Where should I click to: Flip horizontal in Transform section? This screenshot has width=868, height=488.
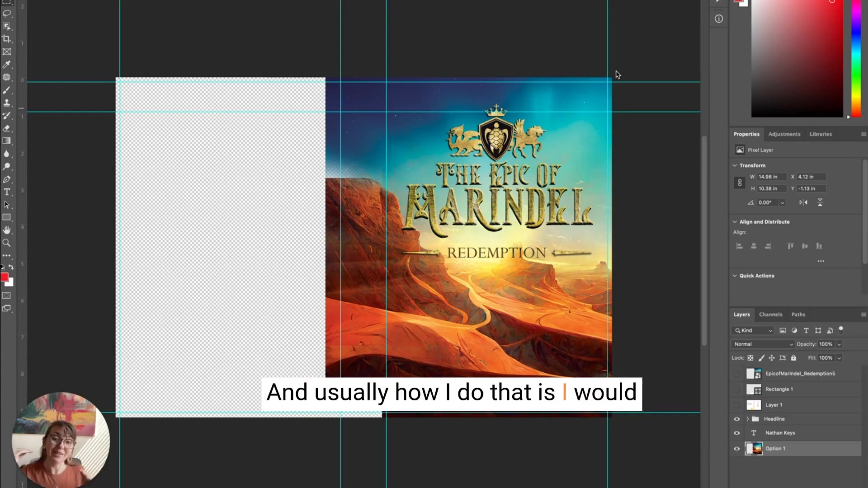pyautogui.click(x=803, y=202)
